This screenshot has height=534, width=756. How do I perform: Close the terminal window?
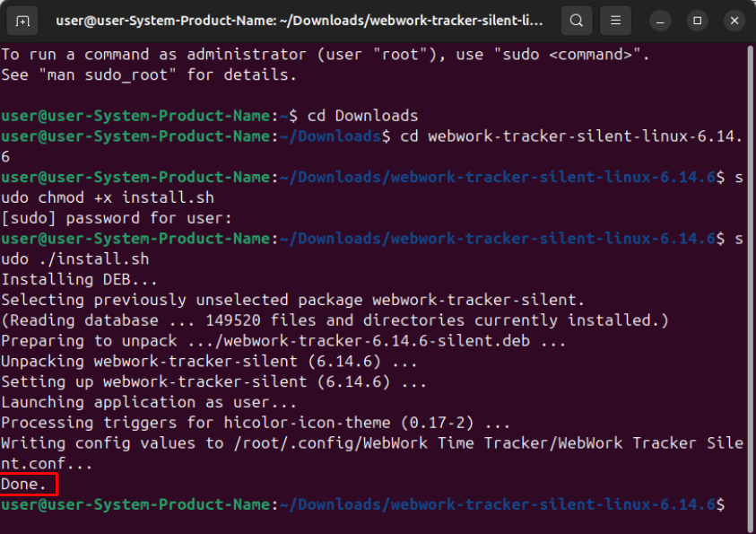[734, 21]
